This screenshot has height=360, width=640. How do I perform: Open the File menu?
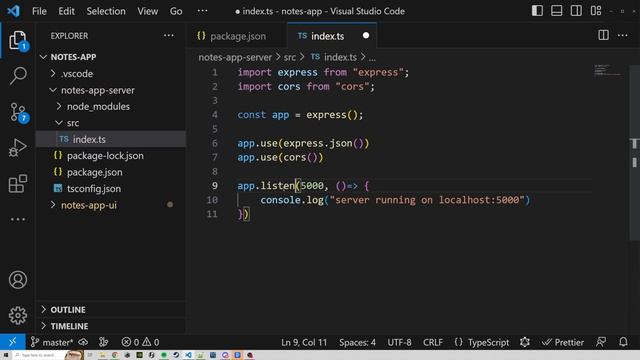click(x=39, y=11)
